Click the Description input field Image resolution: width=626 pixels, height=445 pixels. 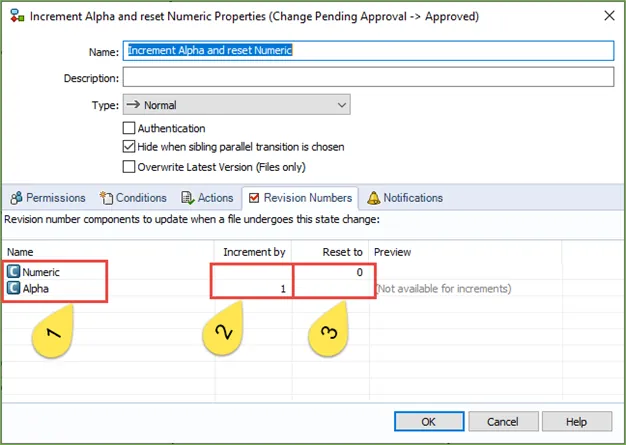point(368,77)
